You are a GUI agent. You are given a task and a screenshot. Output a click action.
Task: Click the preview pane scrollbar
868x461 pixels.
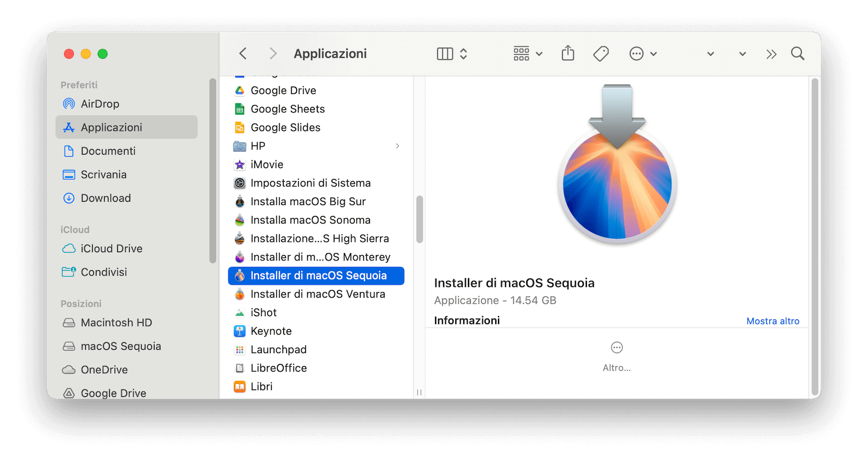tap(814, 238)
